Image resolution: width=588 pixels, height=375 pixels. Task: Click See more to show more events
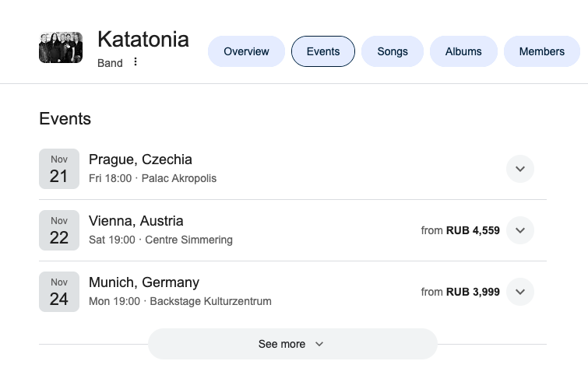(x=292, y=344)
